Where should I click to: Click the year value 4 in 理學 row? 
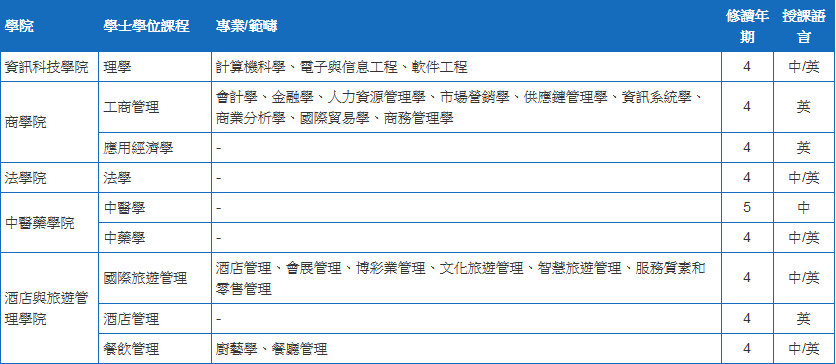[x=747, y=67]
